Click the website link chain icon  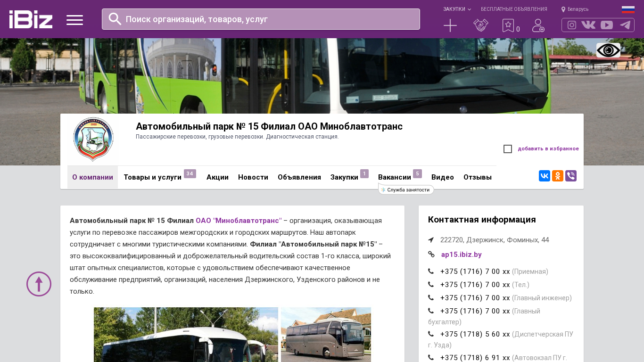click(x=431, y=254)
